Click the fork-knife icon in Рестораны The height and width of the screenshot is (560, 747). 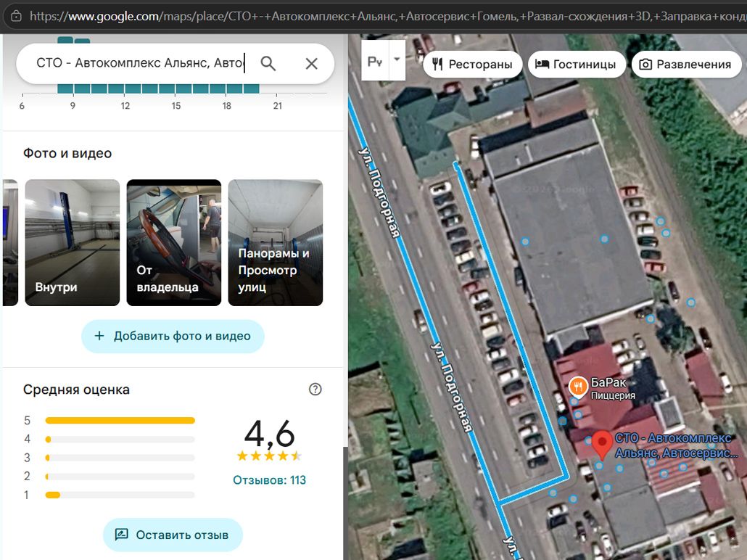[438, 65]
